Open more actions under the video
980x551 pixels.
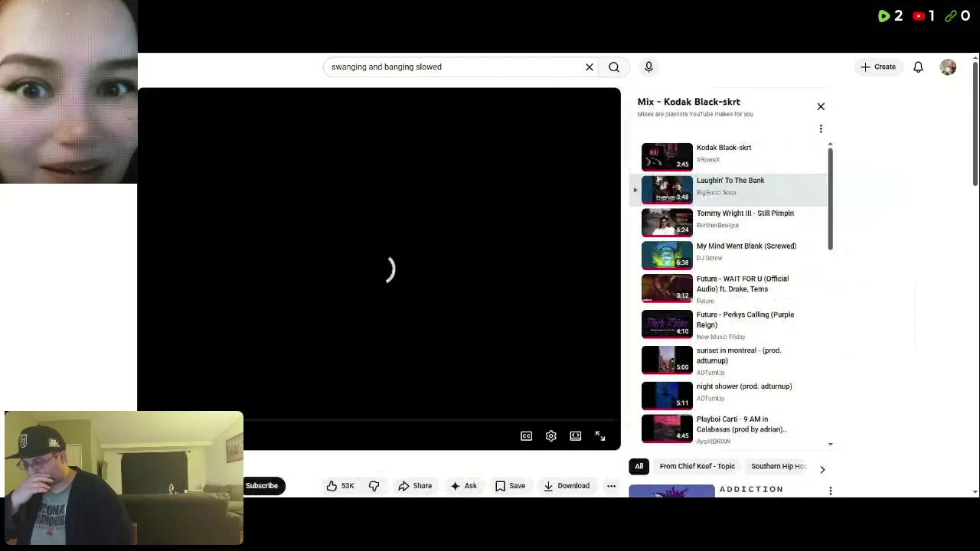[x=611, y=486]
